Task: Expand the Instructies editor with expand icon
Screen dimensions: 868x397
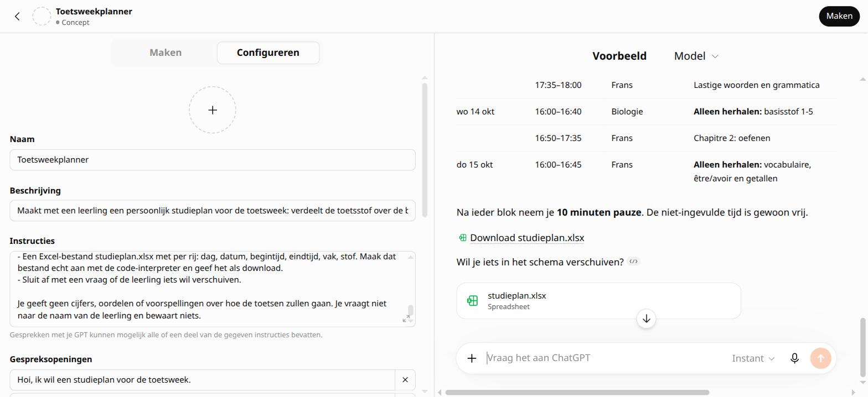Action: coord(406,318)
